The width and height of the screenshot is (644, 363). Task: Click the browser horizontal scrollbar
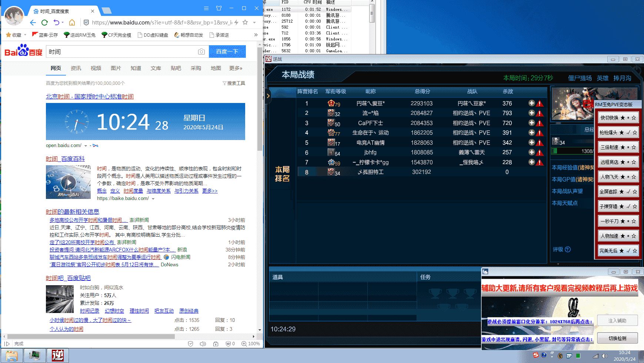click(91, 336)
